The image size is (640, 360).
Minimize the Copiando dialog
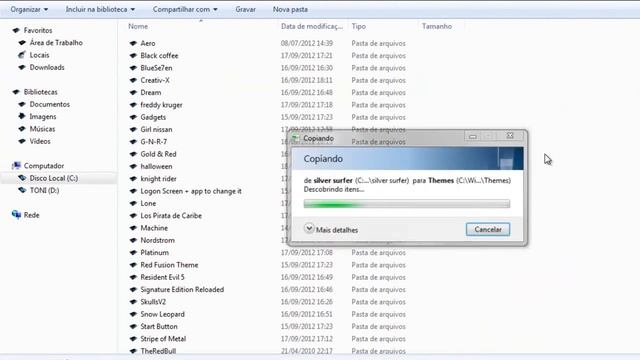click(x=473, y=136)
